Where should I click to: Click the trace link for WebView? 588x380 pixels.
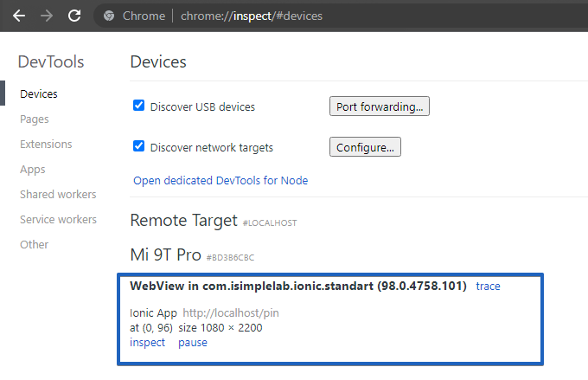point(488,286)
